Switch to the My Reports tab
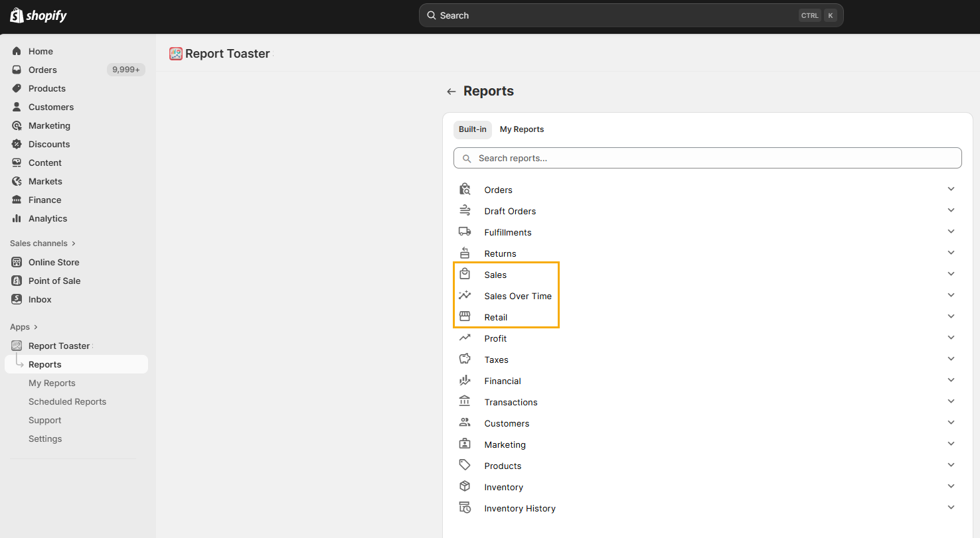The height and width of the screenshot is (538, 980). point(521,129)
